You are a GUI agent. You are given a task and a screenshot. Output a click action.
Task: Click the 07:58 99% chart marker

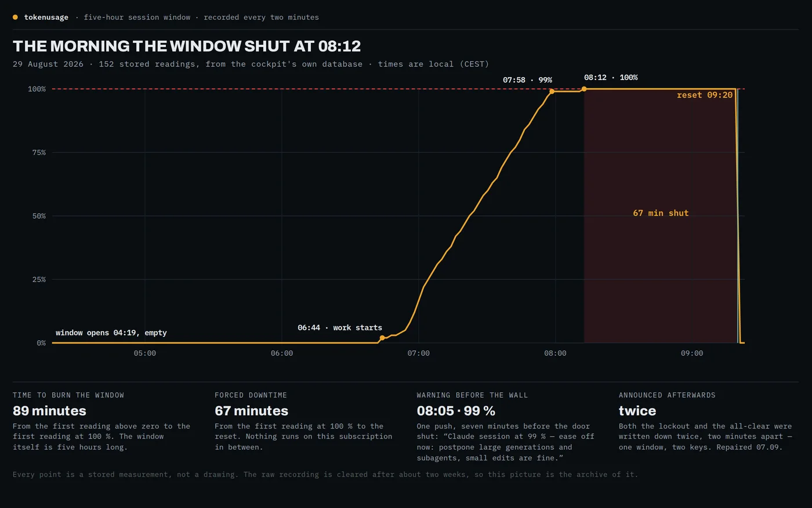552,91
